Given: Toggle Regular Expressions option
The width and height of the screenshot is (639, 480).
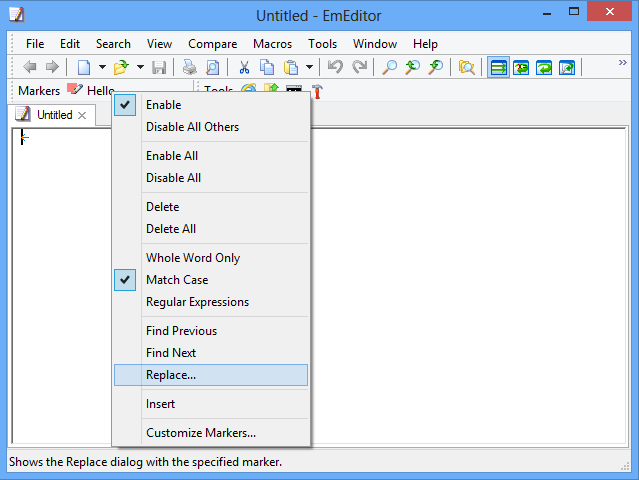Looking at the screenshot, I should click(x=211, y=302).
